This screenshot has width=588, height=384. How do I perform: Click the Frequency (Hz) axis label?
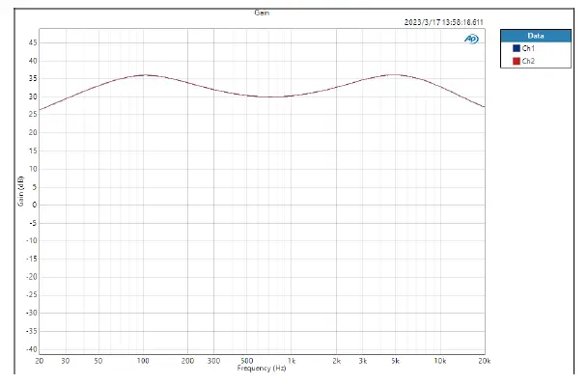pos(262,368)
